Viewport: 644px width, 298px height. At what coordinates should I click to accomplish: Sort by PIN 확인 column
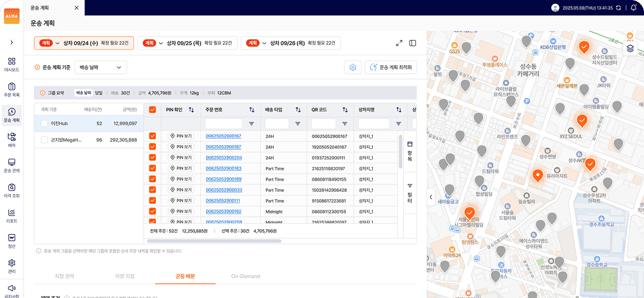pos(191,110)
